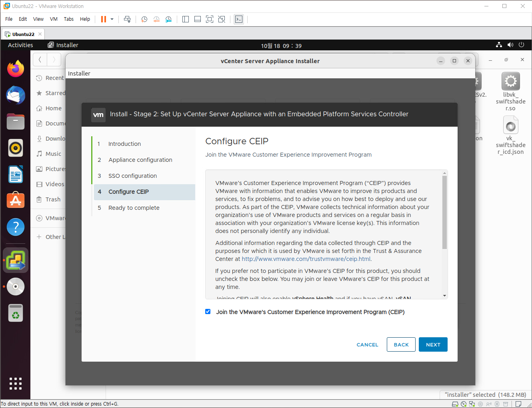Screen dimensions: 532x408
Task: Launch Thunderbird mail from the dock
Action: pyautogui.click(x=16, y=96)
